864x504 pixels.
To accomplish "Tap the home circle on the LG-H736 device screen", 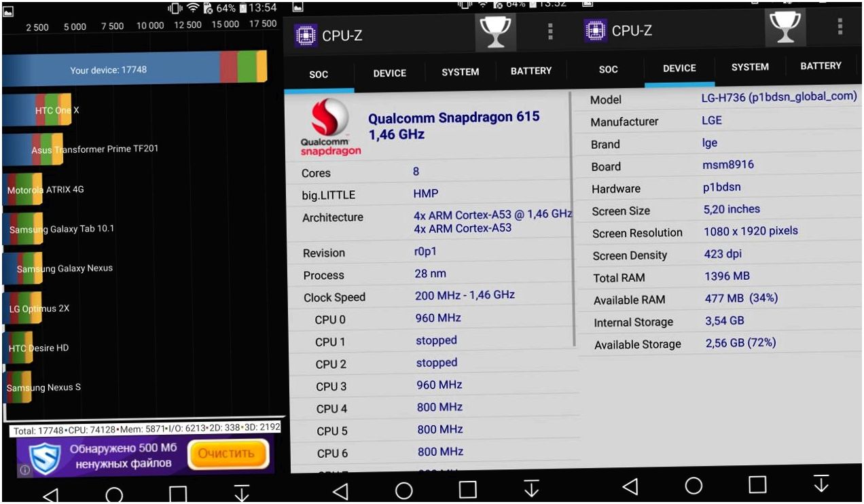I will [694, 486].
